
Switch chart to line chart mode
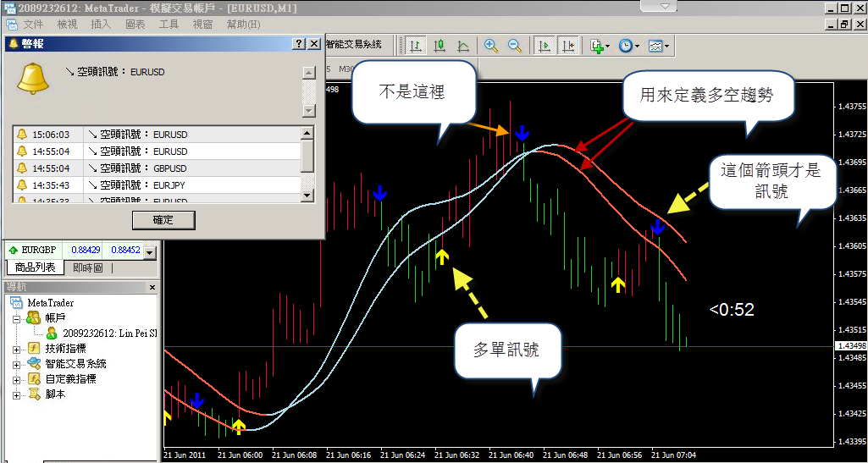(x=464, y=46)
